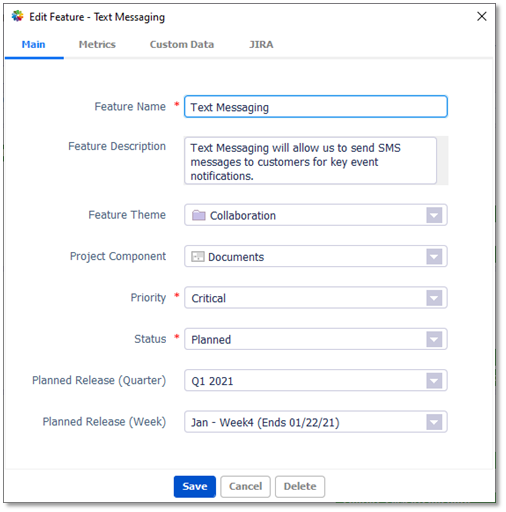Image resolution: width=506 pixels, height=512 pixels.
Task: Expand Planned Release (Quarter) dropdown arrow
Action: pyautogui.click(x=434, y=380)
